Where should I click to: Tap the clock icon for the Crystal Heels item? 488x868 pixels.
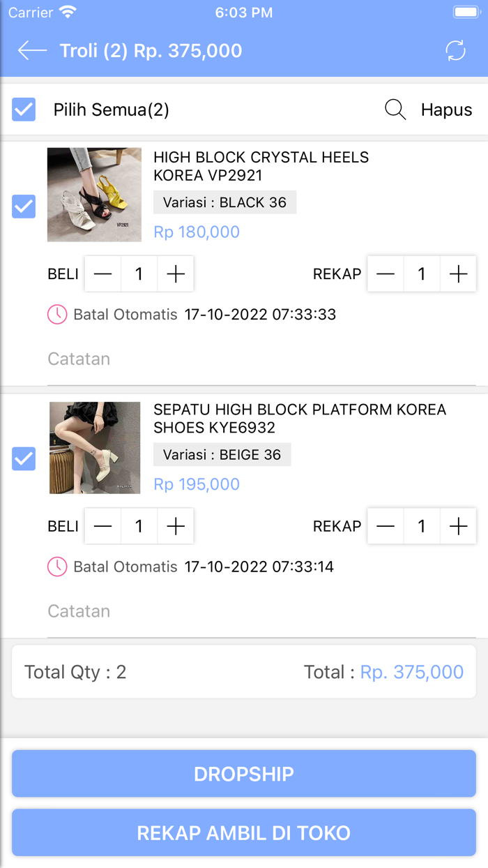point(57,314)
